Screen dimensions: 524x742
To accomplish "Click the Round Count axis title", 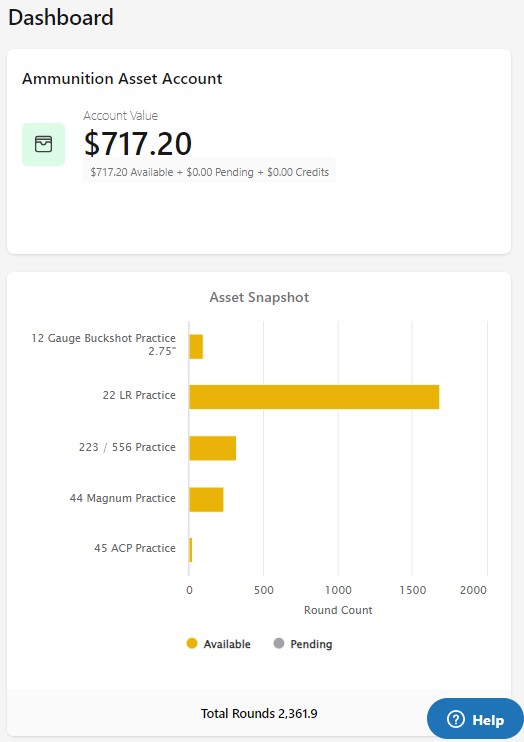I will (x=338, y=610).
